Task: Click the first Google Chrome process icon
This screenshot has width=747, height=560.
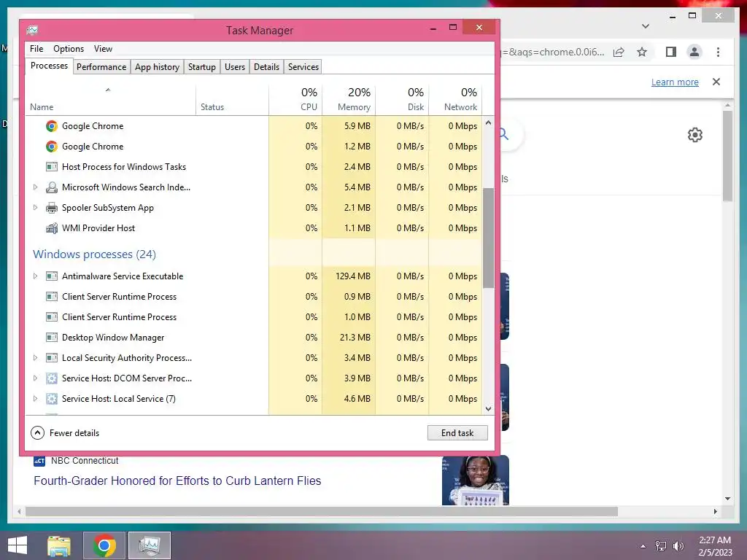Action: (x=52, y=126)
